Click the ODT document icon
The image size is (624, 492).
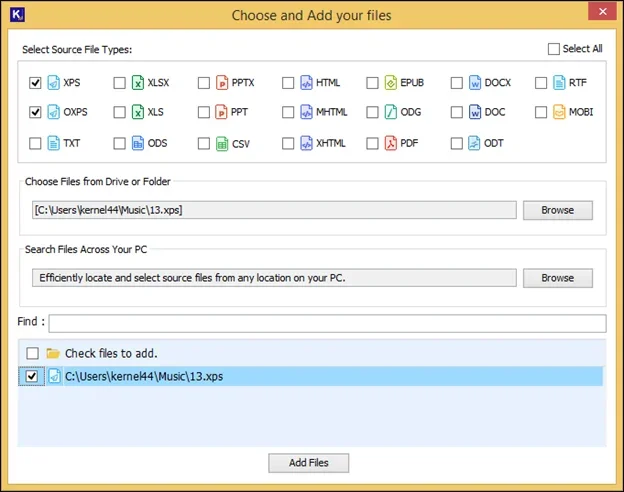tap(474, 143)
